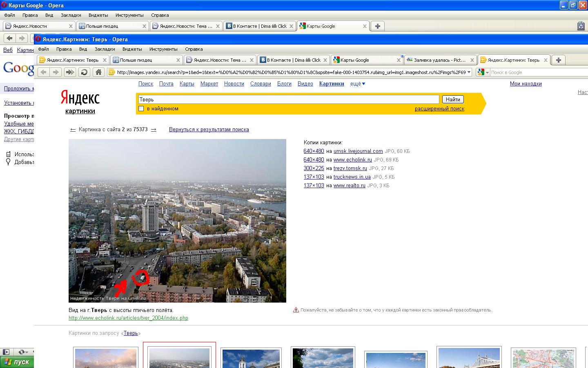Open the «Мои находки» link
The height and width of the screenshot is (368, 588).
526,84
